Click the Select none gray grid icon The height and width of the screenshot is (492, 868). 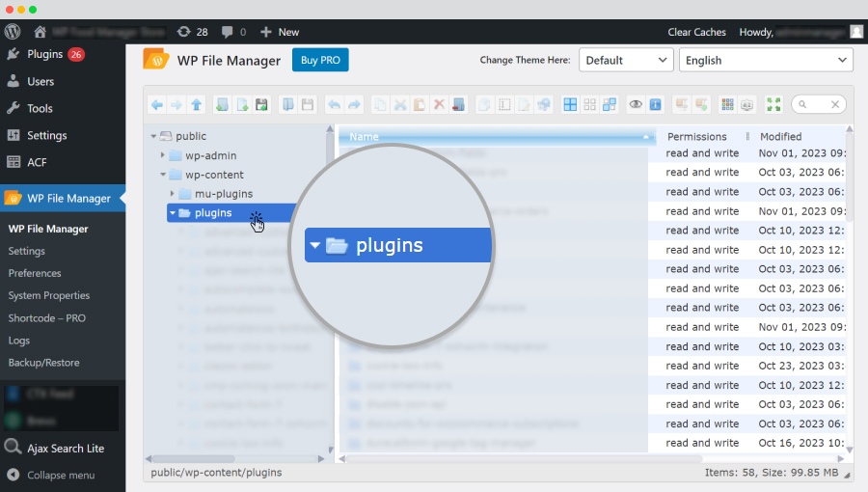[x=590, y=104]
